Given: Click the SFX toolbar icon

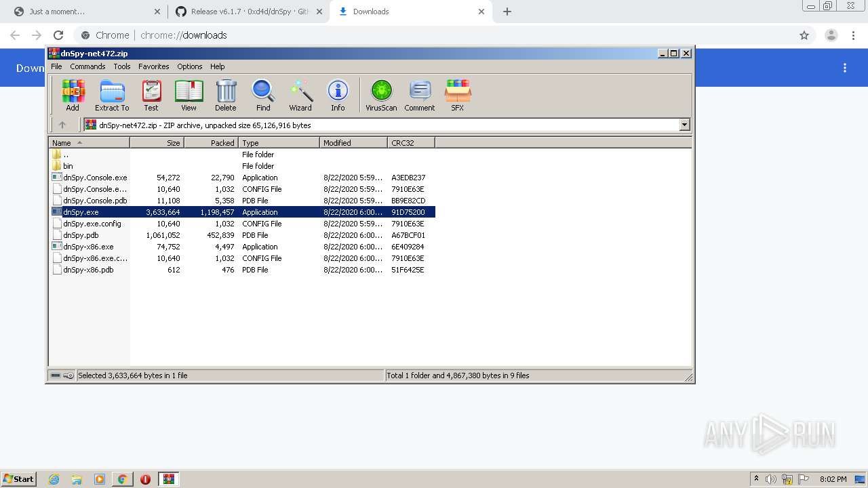Looking at the screenshot, I should point(458,95).
